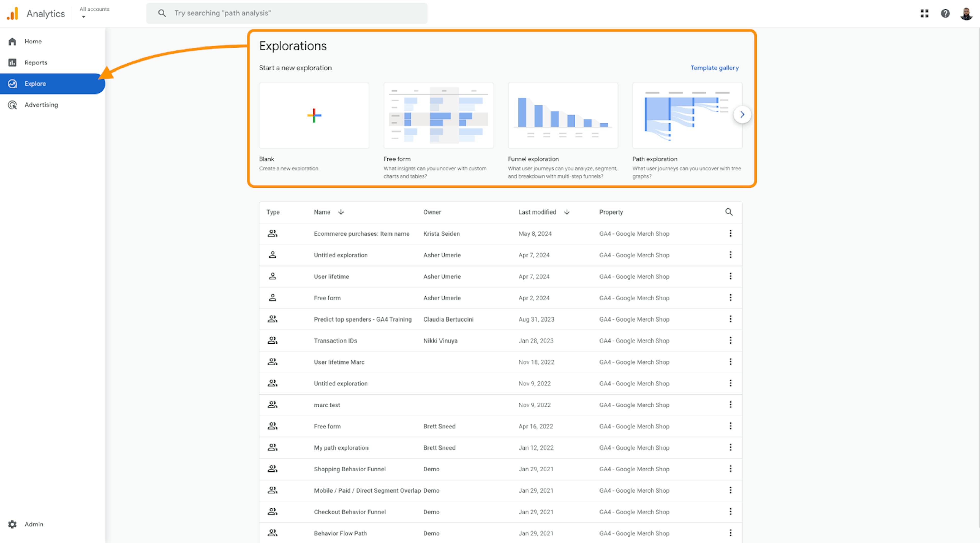Click the shared type icon for Transaction IDs row
980x543 pixels.
pos(272,340)
